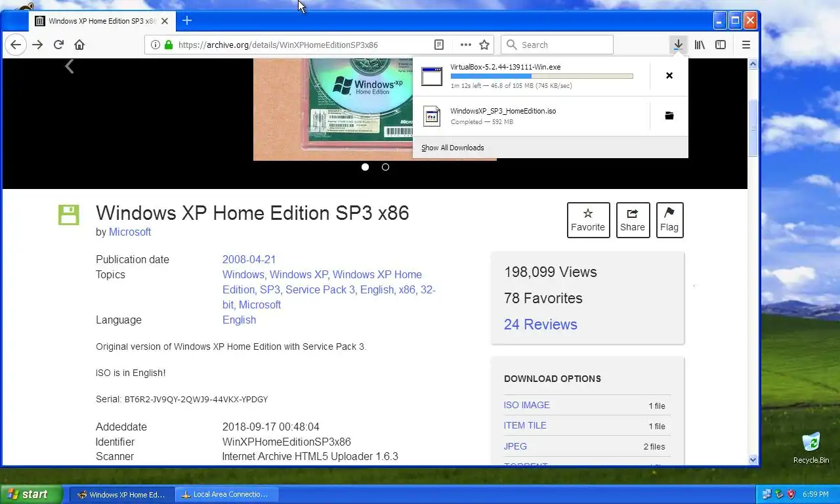Close the Windows XP Home Edition tab
The height and width of the screenshot is (504, 840).
tap(165, 21)
